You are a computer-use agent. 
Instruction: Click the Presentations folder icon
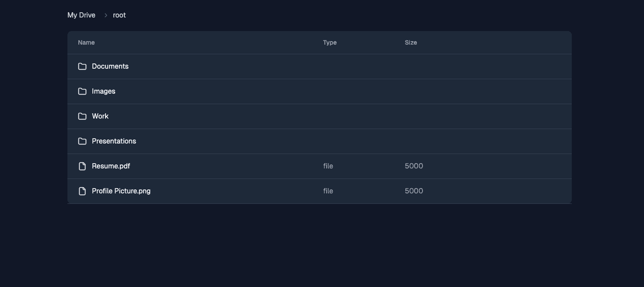tap(82, 141)
